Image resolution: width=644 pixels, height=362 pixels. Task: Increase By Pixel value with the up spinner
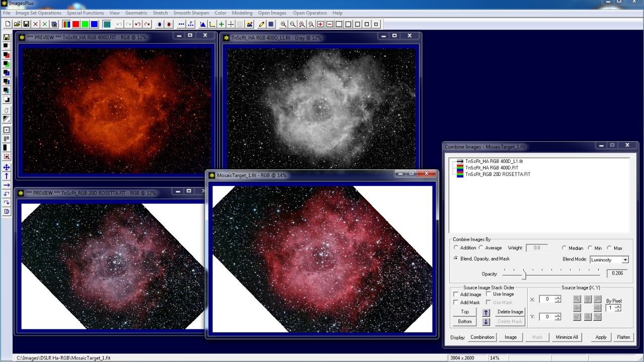pos(618,306)
